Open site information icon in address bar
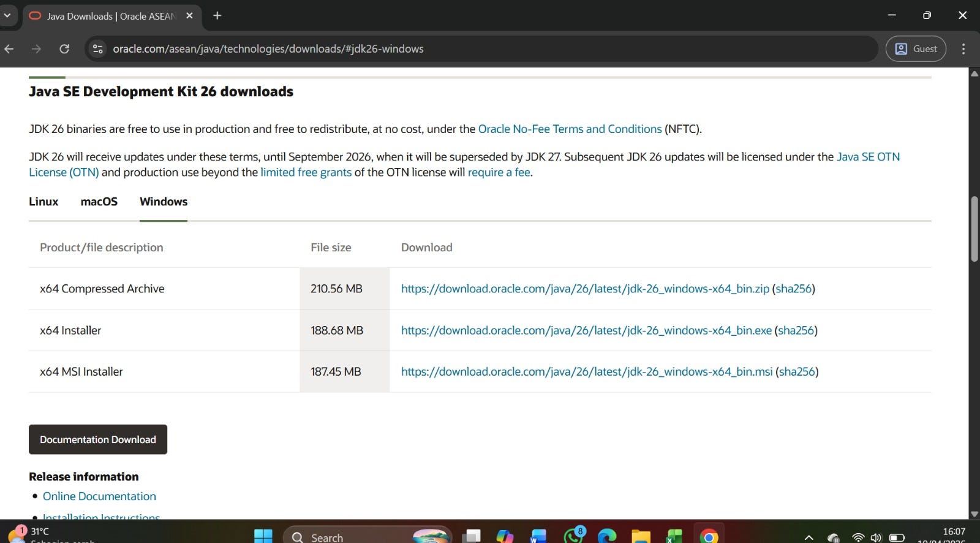Image resolution: width=980 pixels, height=543 pixels. tap(98, 49)
